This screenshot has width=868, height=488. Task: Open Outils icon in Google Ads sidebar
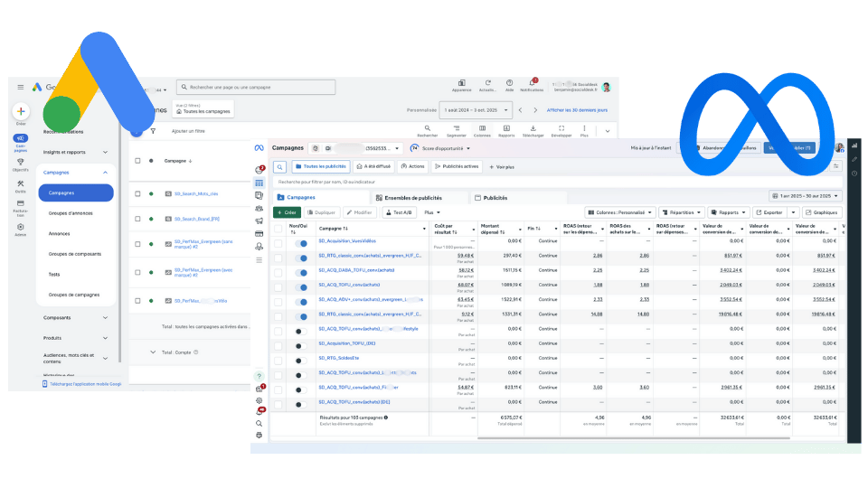coord(21,183)
